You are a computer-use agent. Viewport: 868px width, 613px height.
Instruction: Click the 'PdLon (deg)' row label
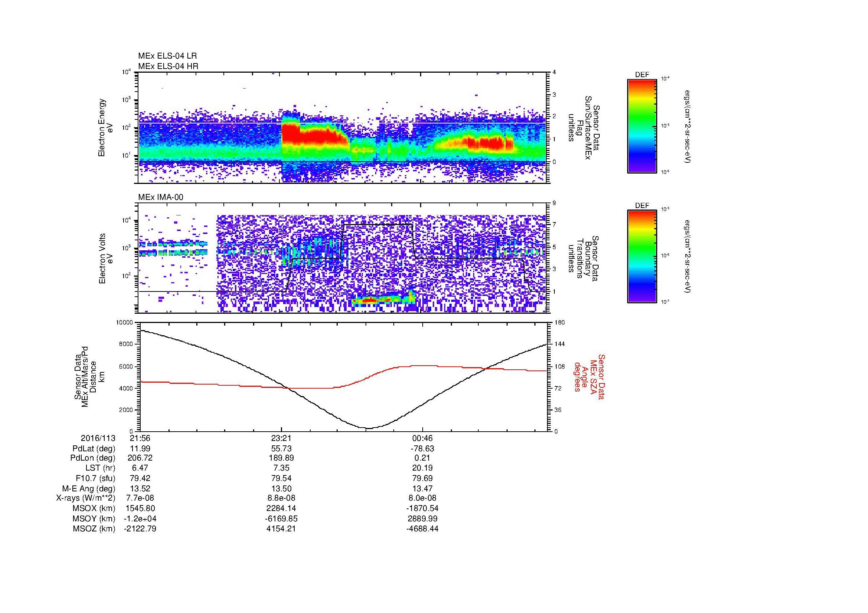tap(93, 458)
